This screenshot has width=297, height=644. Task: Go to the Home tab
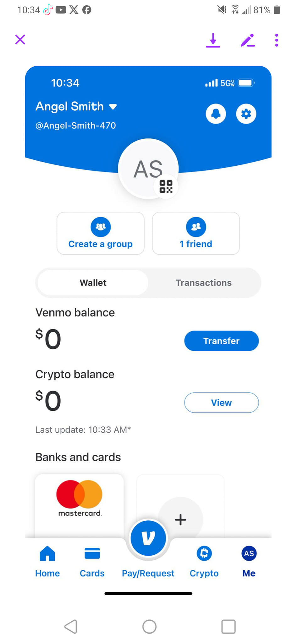tap(47, 562)
